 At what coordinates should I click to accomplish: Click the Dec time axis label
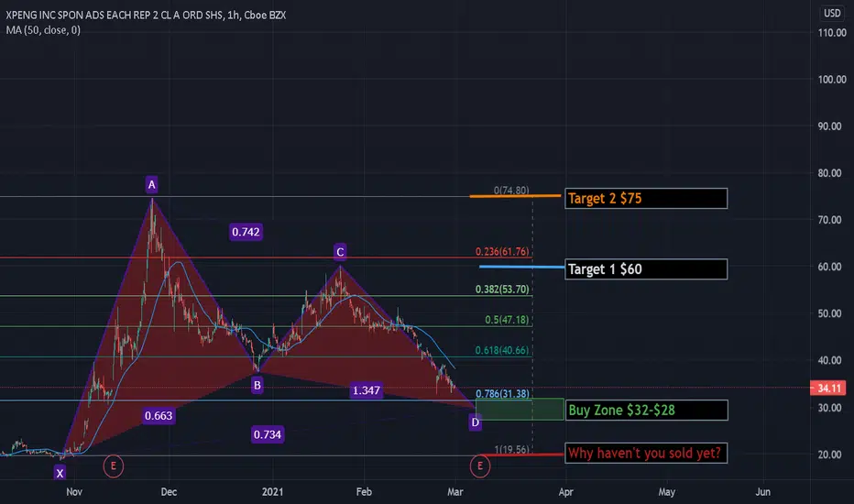point(169,492)
